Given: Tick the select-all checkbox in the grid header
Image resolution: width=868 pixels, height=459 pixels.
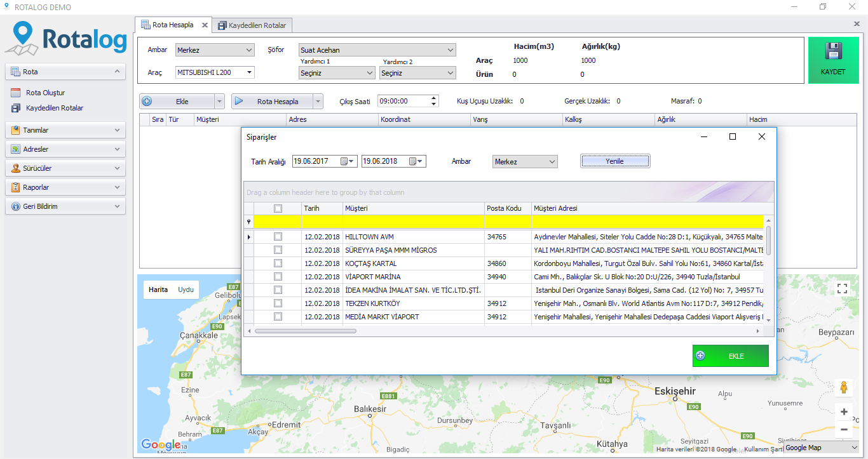Looking at the screenshot, I should pyautogui.click(x=278, y=208).
